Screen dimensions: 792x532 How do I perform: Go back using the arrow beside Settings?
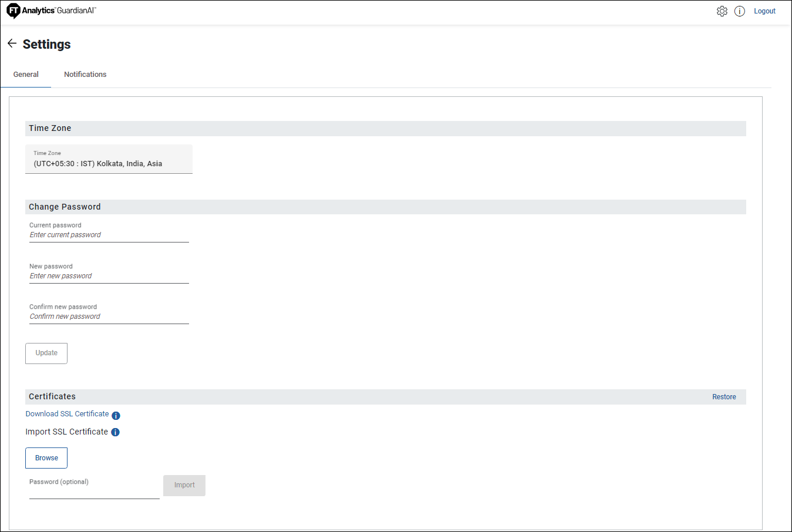(x=12, y=43)
